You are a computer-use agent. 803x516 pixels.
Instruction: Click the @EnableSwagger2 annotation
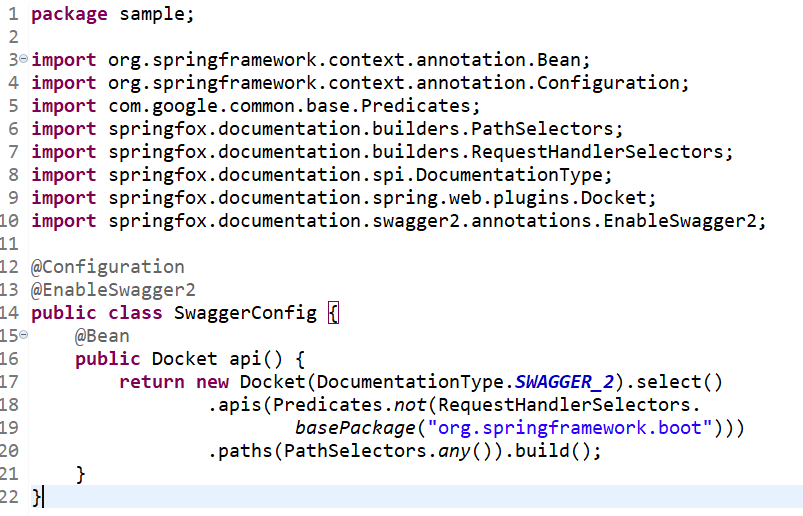point(113,290)
